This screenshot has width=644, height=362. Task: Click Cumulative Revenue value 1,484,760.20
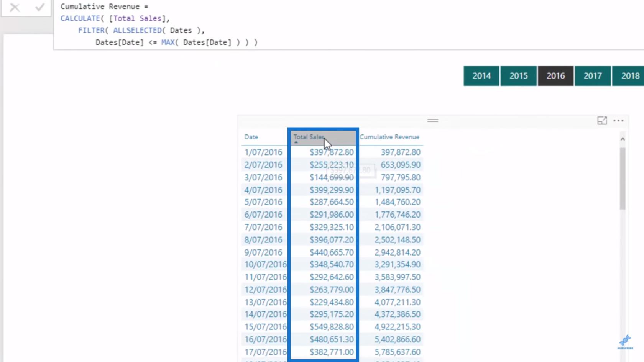(x=398, y=202)
